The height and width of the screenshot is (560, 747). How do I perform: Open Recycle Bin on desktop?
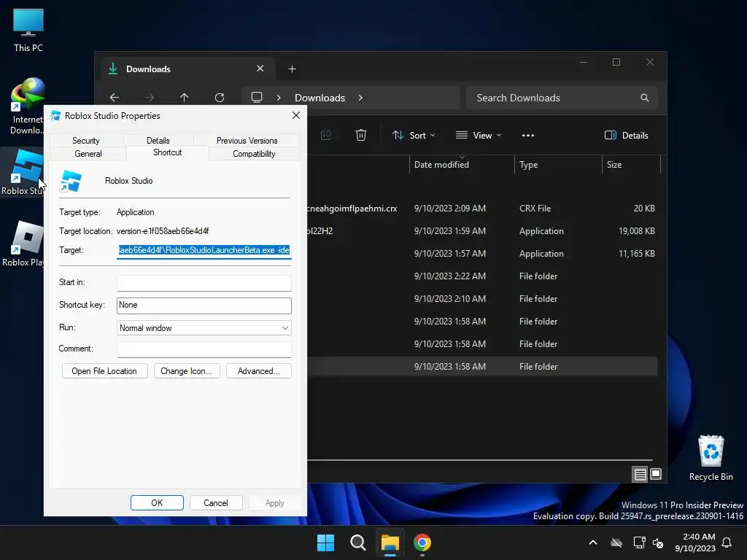711,458
